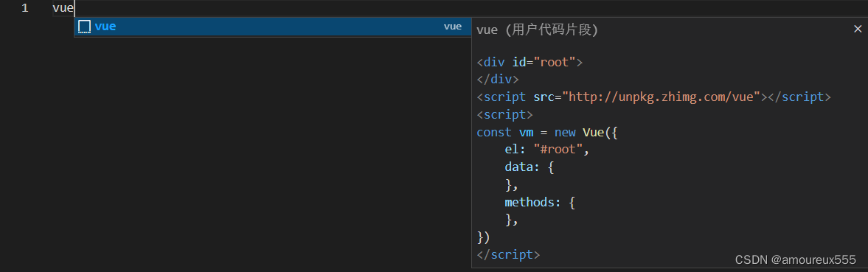Click the closing </div> tag line
Viewport: 868px width, 272px height.
(498, 79)
